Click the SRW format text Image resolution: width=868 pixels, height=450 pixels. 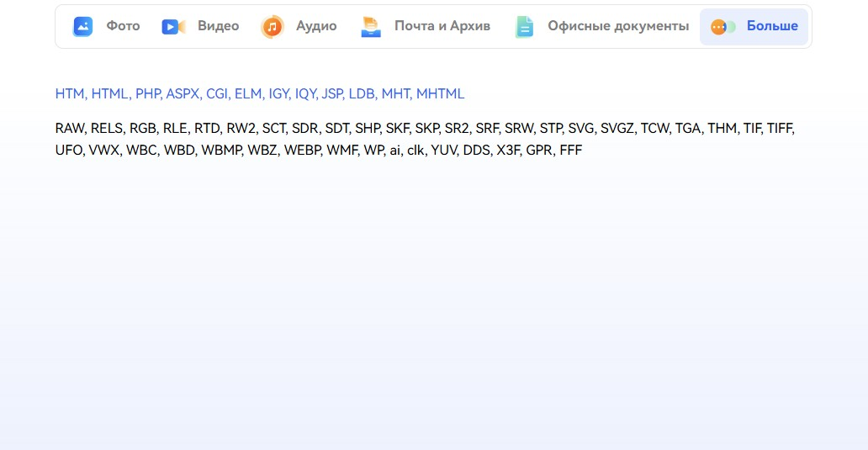point(519,129)
